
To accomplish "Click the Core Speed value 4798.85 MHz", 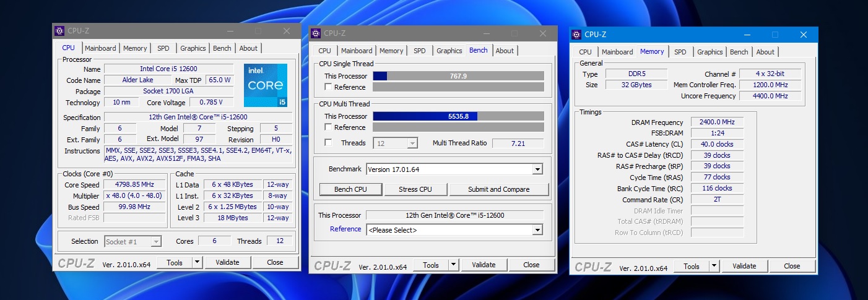I will [x=134, y=184].
